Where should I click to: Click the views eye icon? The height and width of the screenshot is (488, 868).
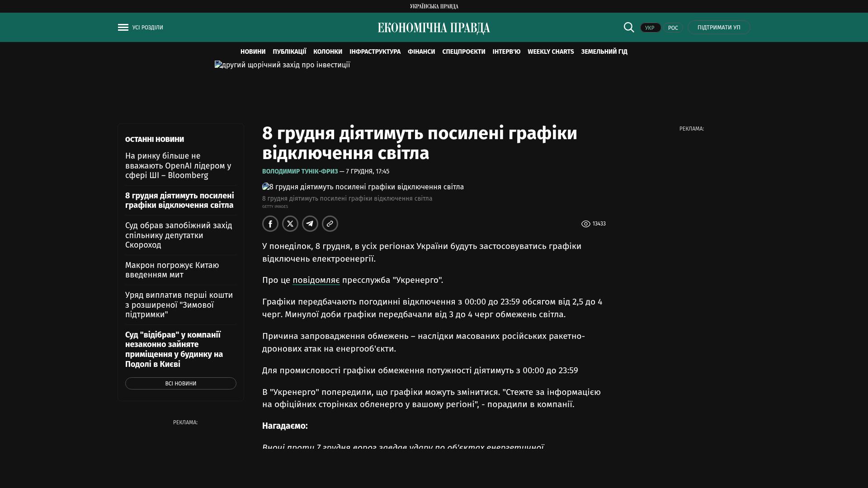point(585,224)
